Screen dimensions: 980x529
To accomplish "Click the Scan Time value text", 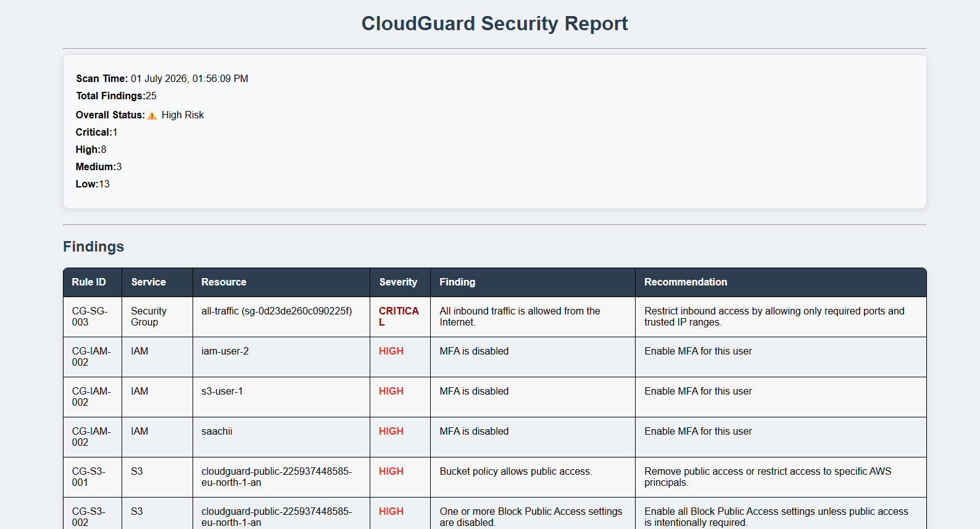I will (x=189, y=78).
